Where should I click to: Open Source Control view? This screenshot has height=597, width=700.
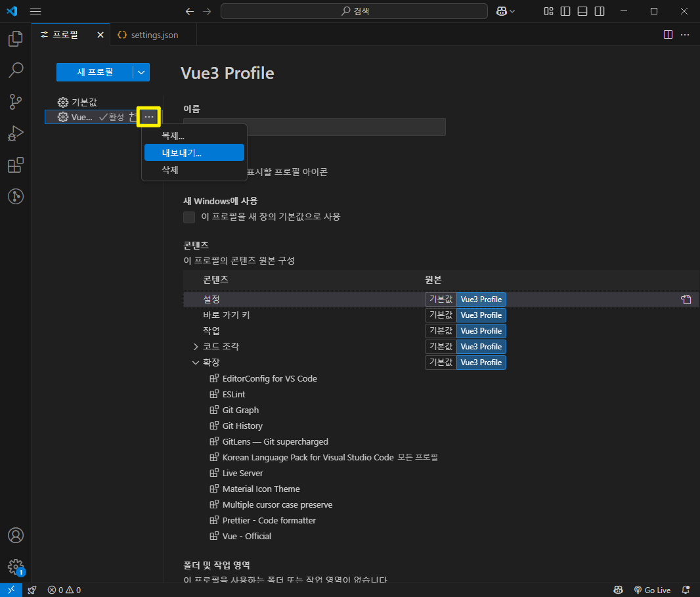coord(16,102)
